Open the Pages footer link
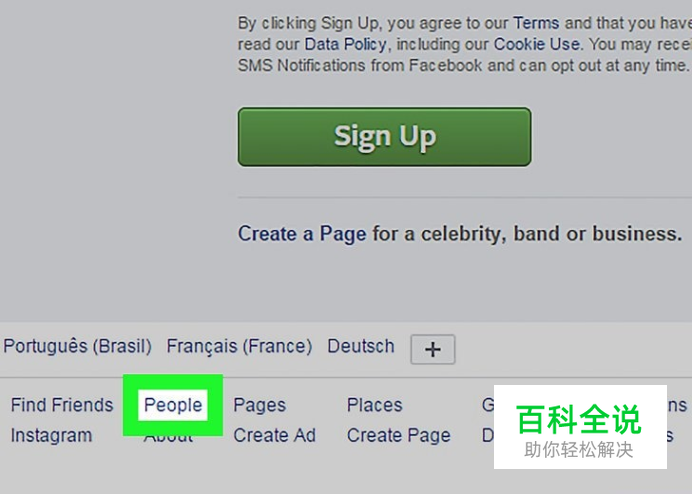The width and height of the screenshot is (692, 494). (260, 405)
